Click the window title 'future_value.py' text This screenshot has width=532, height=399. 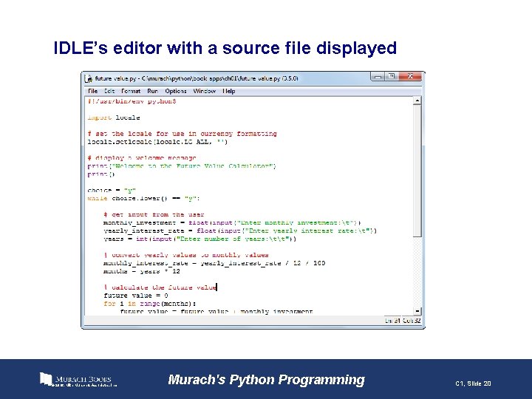(115, 78)
